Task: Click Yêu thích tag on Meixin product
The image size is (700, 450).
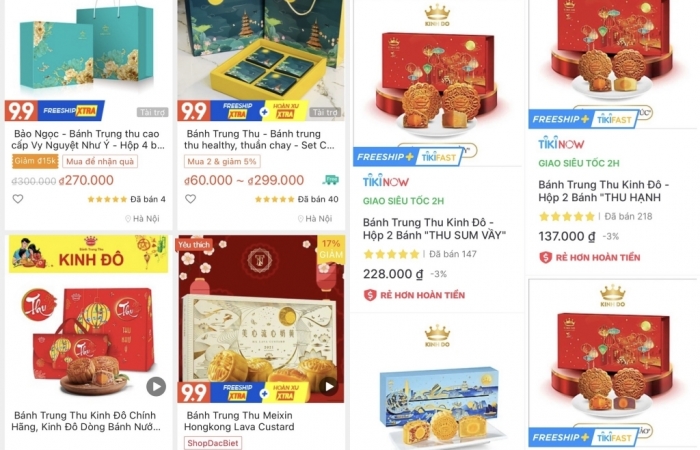Action: coord(194,245)
